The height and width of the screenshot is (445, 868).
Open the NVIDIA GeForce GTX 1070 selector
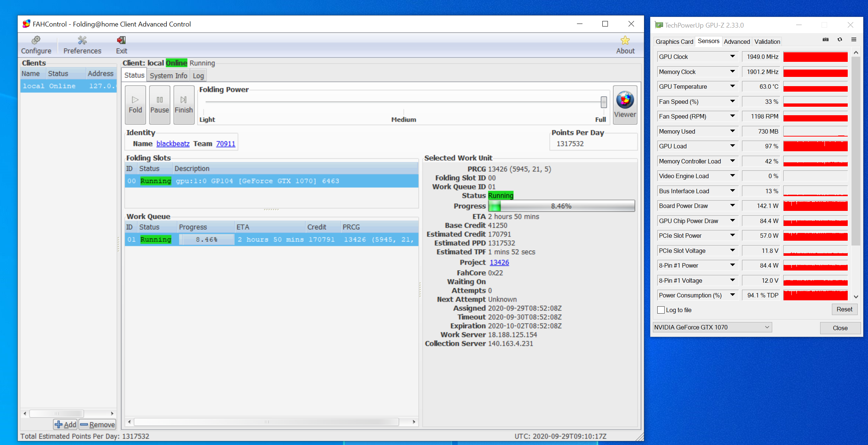pos(712,327)
